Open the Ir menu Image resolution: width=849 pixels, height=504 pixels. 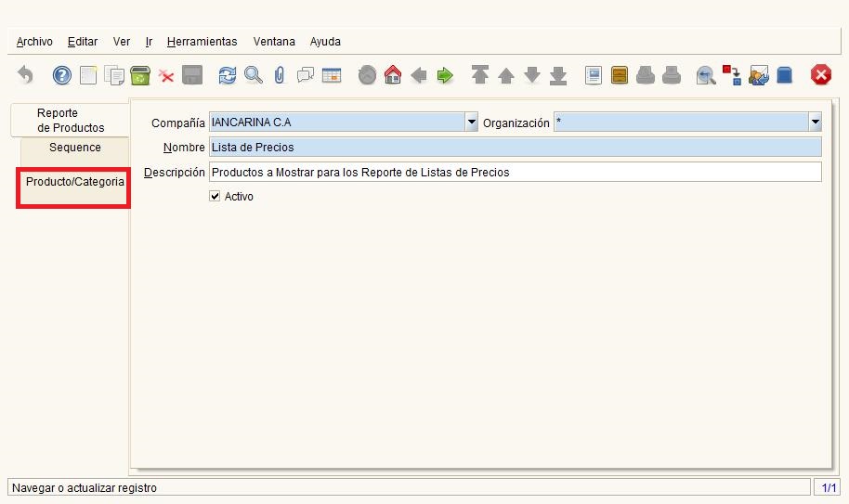click(x=149, y=42)
